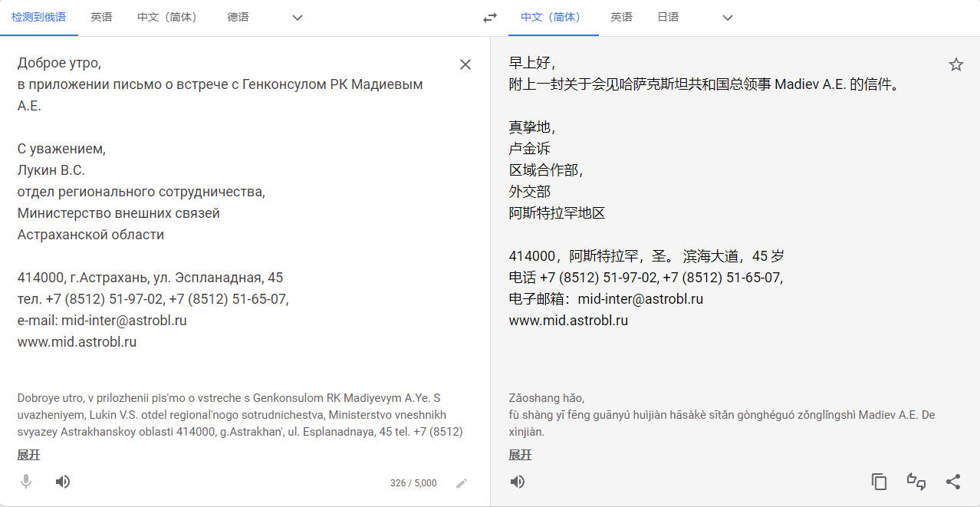The height and width of the screenshot is (507, 980).
Task: Click the character counter 326 / 5,000
Action: pyautogui.click(x=413, y=483)
